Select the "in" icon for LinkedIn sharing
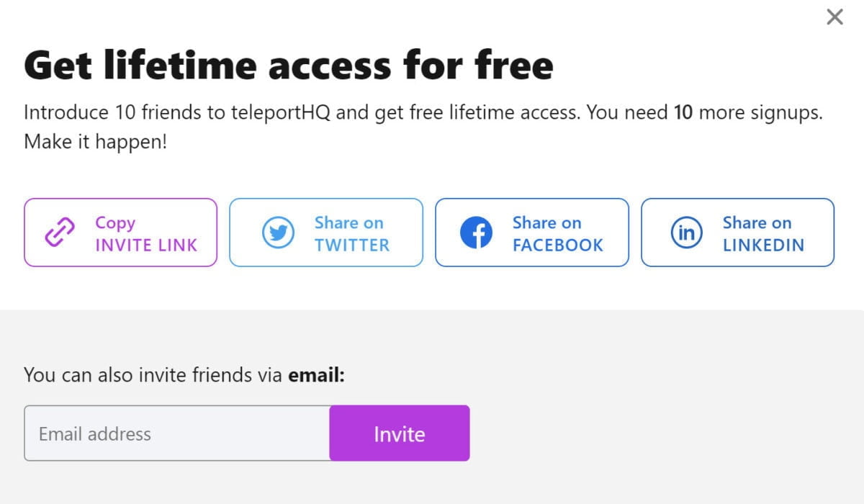This screenshot has height=504, width=864. point(685,233)
